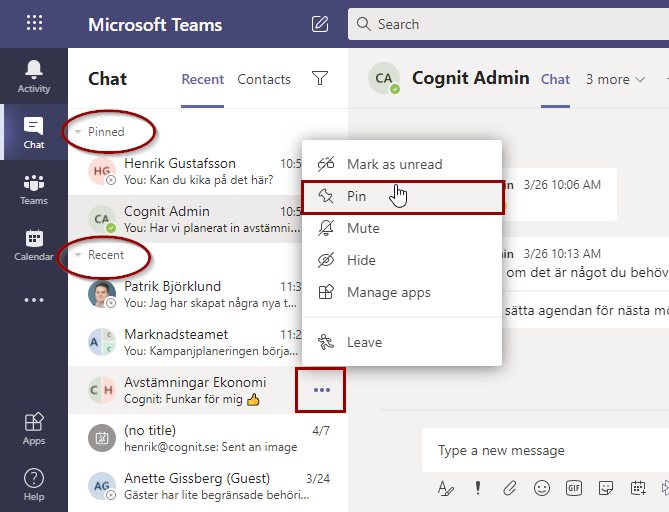Select Pin from the context menu
The height and width of the screenshot is (512, 669).
(x=357, y=196)
